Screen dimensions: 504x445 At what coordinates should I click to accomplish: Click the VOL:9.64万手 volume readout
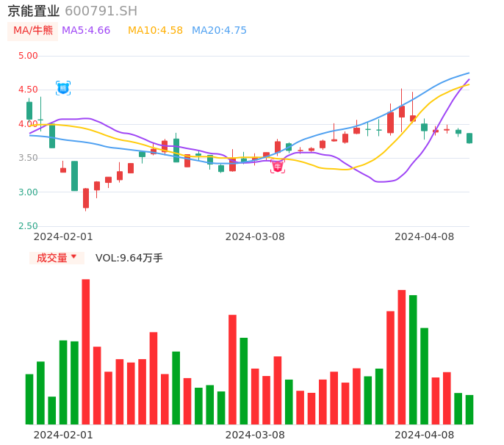point(129,258)
